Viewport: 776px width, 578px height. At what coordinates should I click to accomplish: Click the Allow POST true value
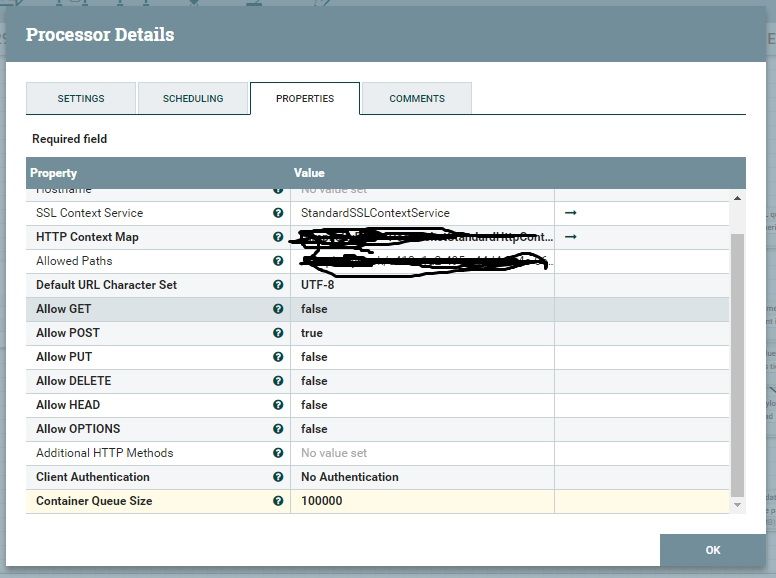[312, 333]
